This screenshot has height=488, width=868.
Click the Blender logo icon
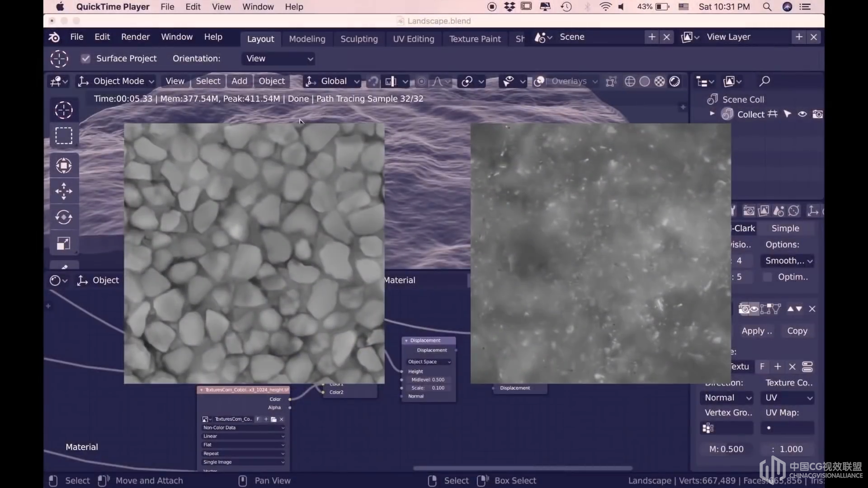tap(54, 37)
